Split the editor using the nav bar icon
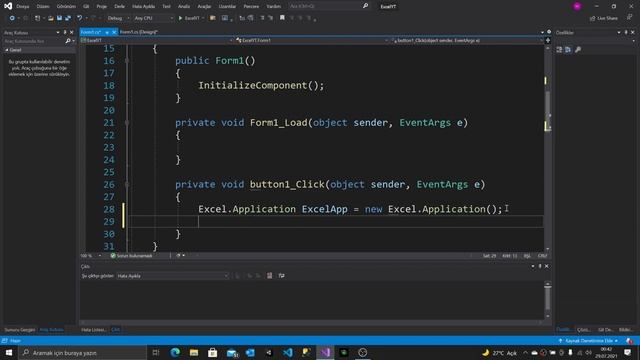Screen dimensions: 640x360 (548, 40)
